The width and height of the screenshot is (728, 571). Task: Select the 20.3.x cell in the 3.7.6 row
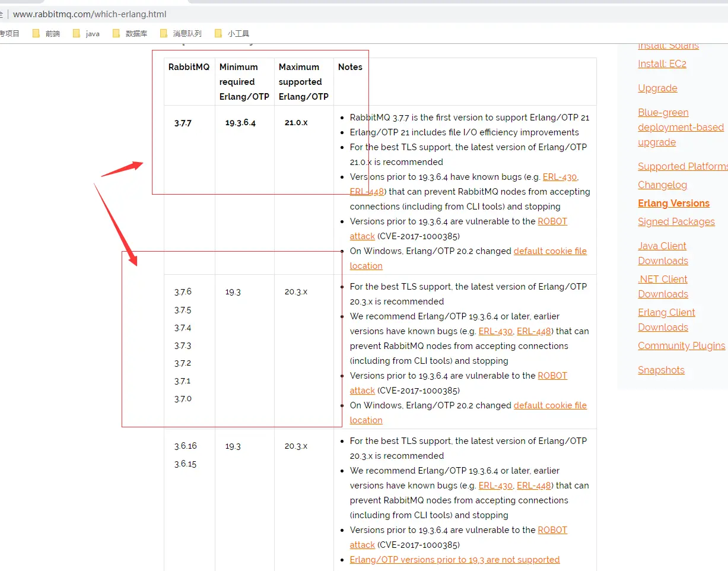(296, 292)
